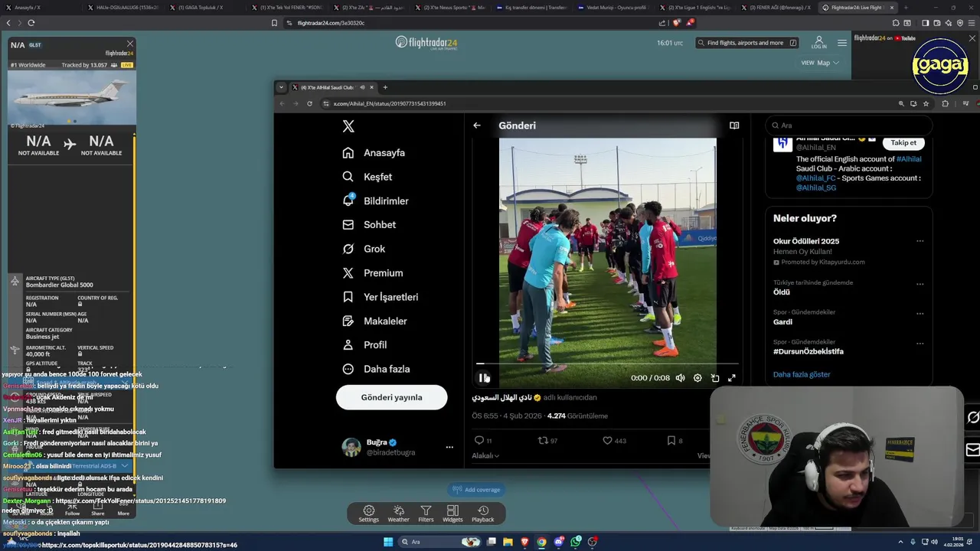
Task: Click the Gönderi yayınla post button
Action: pos(391,397)
